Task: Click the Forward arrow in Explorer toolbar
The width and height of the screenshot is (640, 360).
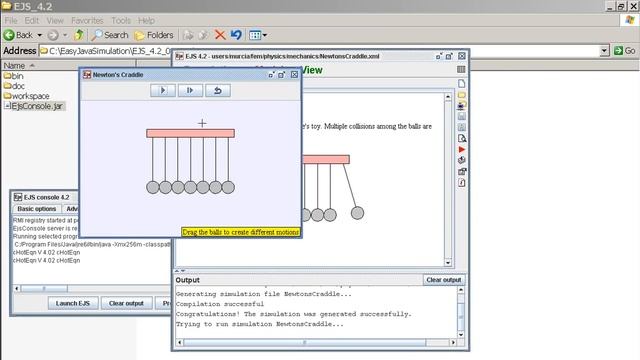Action: pos(53,35)
